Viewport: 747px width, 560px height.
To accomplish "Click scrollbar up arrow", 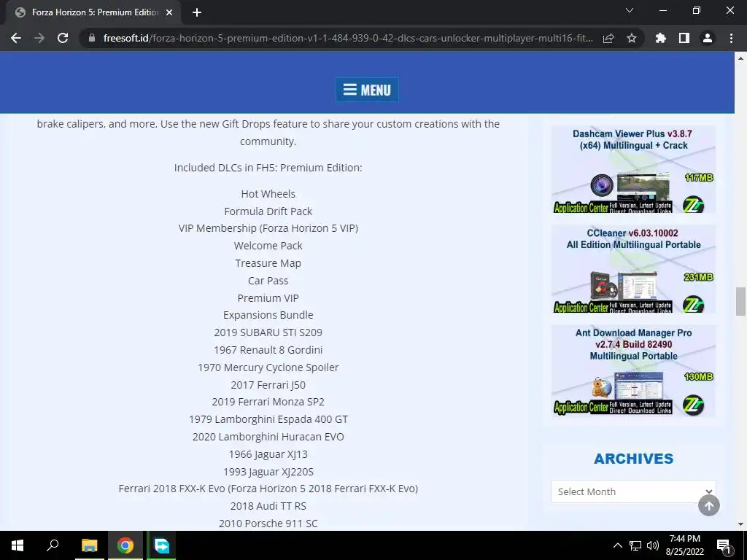I will click(x=740, y=58).
